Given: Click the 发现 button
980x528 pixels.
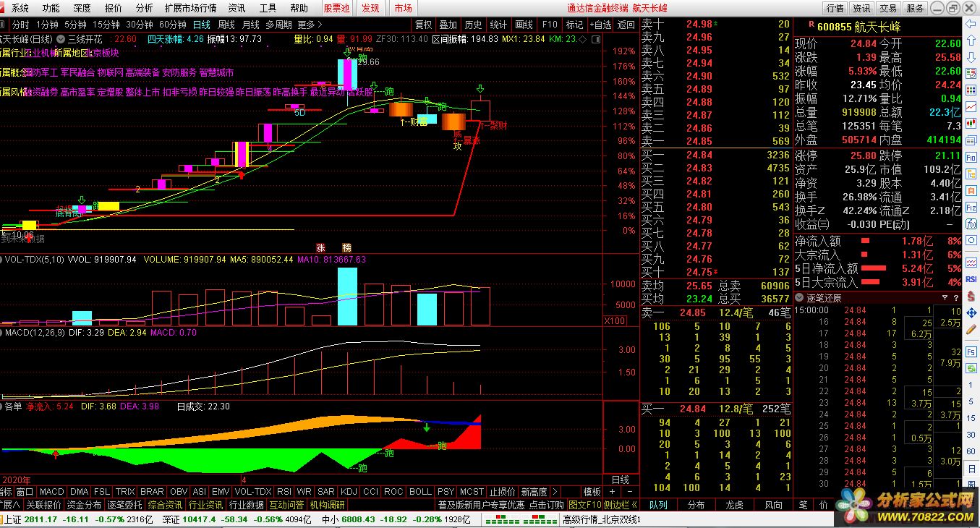Looking at the screenshot, I should pos(370,8).
